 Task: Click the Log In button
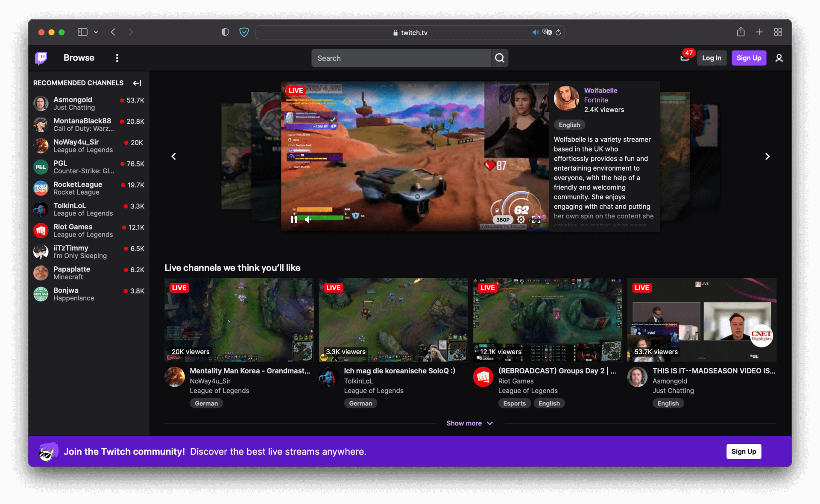pyautogui.click(x=712, y=58)
